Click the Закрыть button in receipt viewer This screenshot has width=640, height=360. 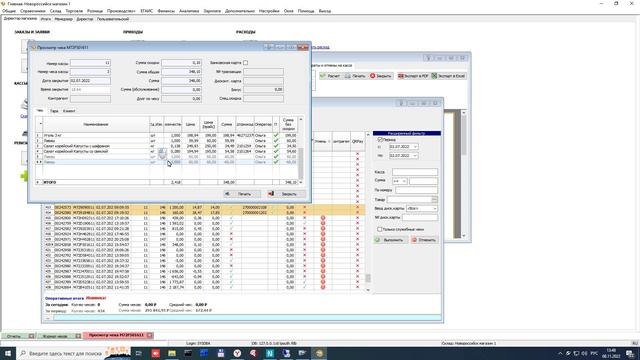[286, 194]
